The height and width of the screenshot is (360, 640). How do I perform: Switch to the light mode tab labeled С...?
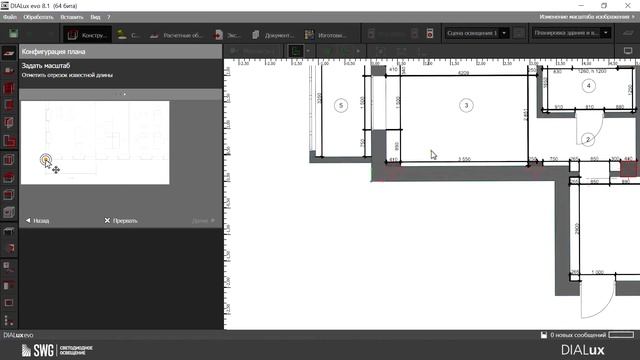(128, 35)
